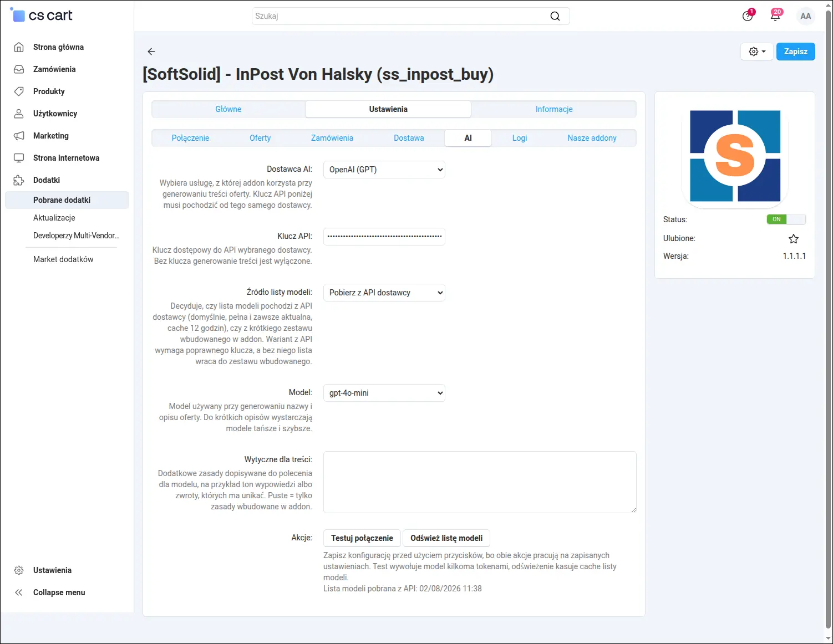
Task: Open Developerzy Multi-Vendor submenu item
Action: coord(77,236)
